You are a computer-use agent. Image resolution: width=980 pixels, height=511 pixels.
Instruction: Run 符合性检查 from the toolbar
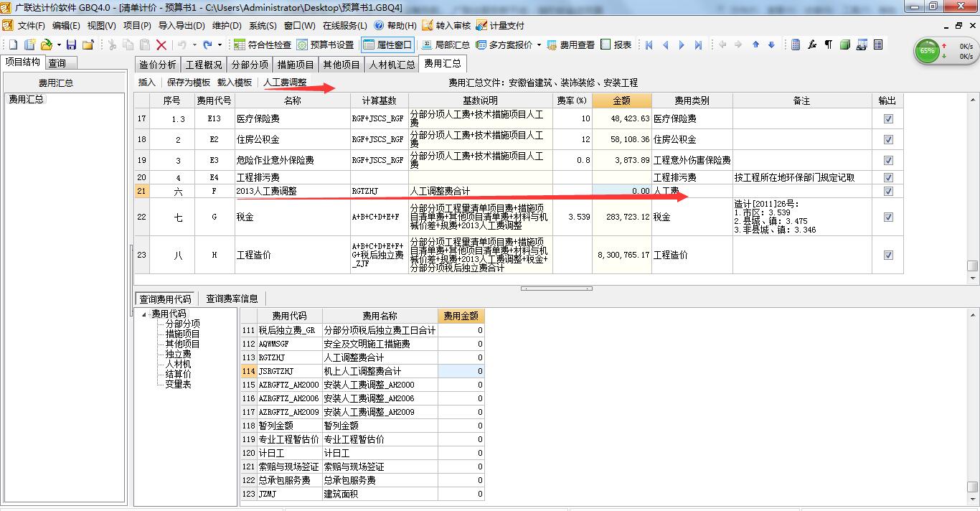coord(263,44)
